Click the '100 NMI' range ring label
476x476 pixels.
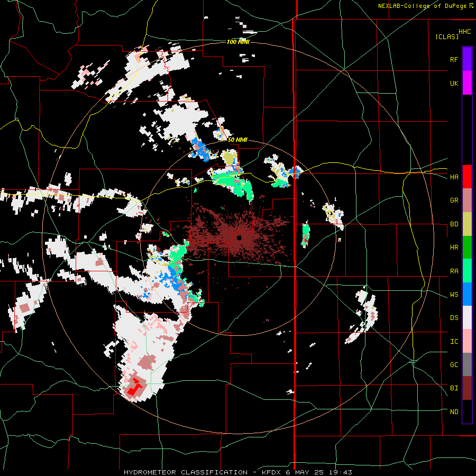[238, 42]
